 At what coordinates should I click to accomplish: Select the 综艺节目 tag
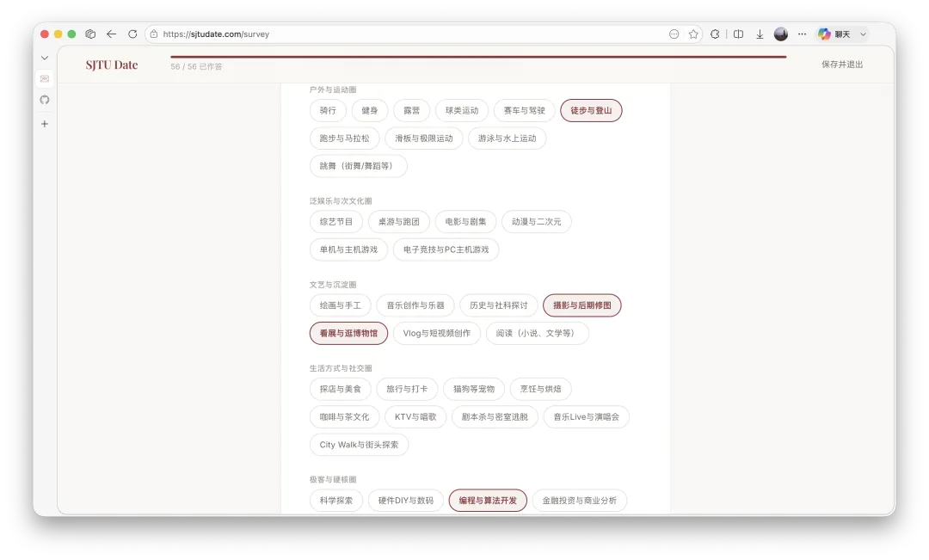click(x=336, y=222)
